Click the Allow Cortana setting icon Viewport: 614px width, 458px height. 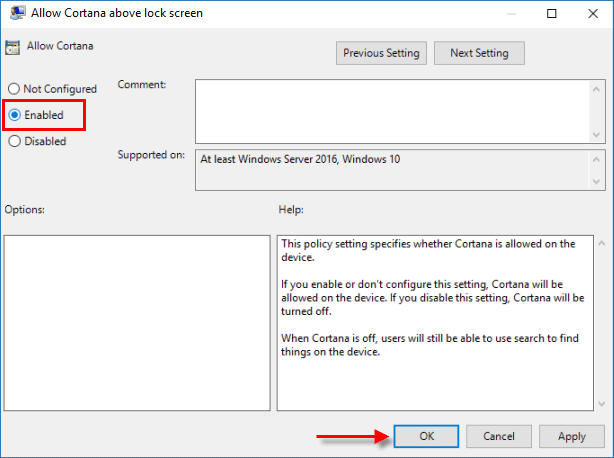coord(13,47)
